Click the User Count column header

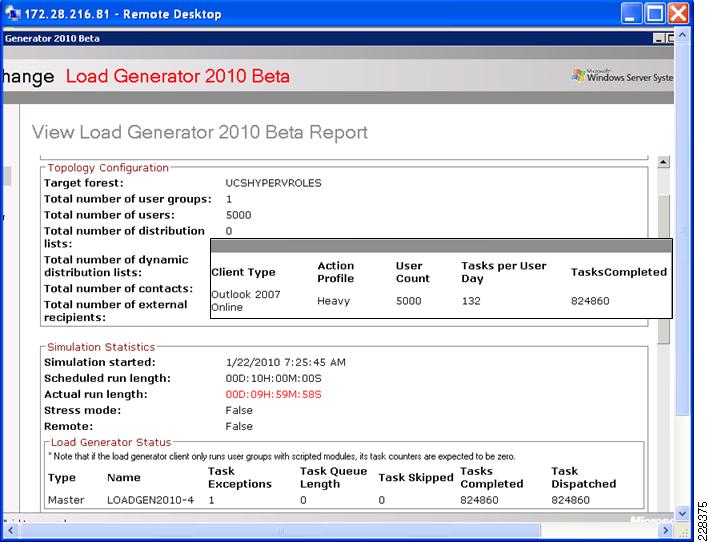pyautogui.click(x=413, y=272)
